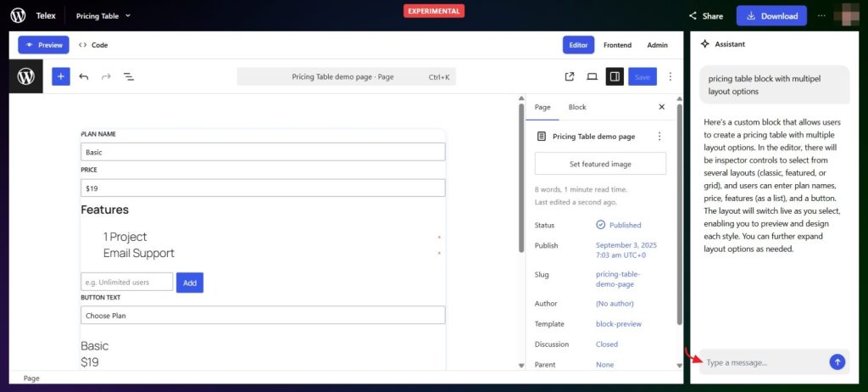Close the settings sidebar panel
Viewport: 868px width, 392px height.
(x=662, y=107)
